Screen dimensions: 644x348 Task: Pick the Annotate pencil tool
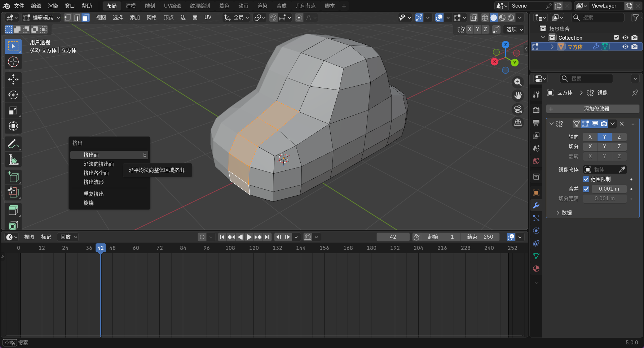click(x=13, y=144)
